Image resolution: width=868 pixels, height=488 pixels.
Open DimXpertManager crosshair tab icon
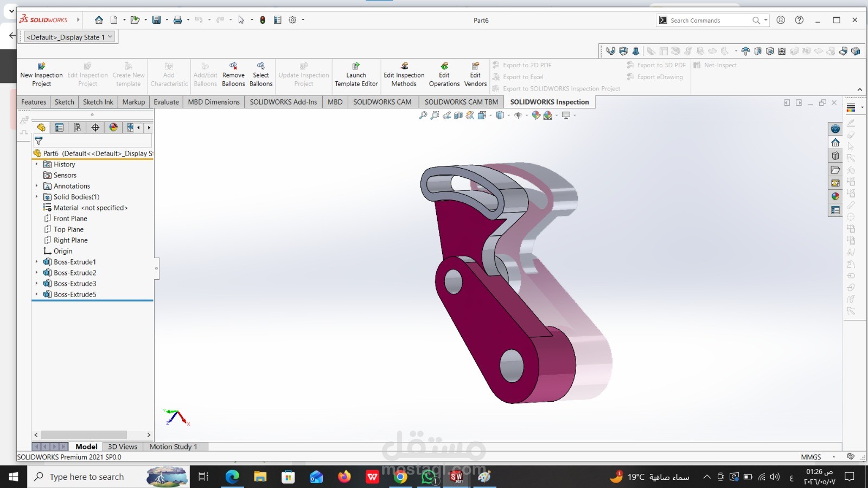point(95,127)
